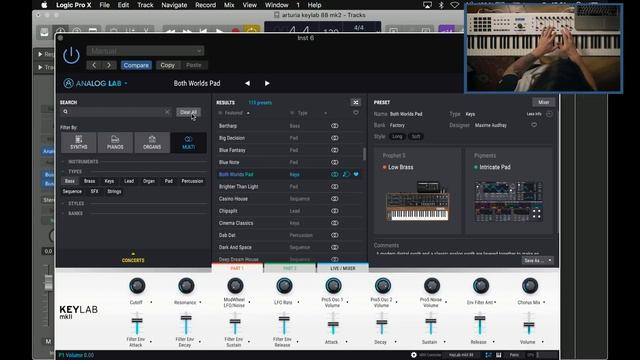Turn the Resonance knob
Screen dimensions: 640x360
(x=186, y=286)
